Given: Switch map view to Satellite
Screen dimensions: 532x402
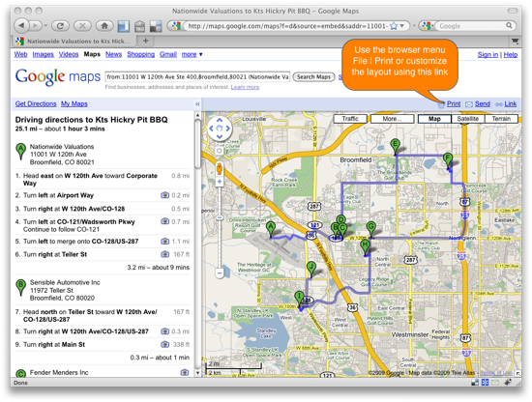Looking at the screenshot, I should click(467, 119).
